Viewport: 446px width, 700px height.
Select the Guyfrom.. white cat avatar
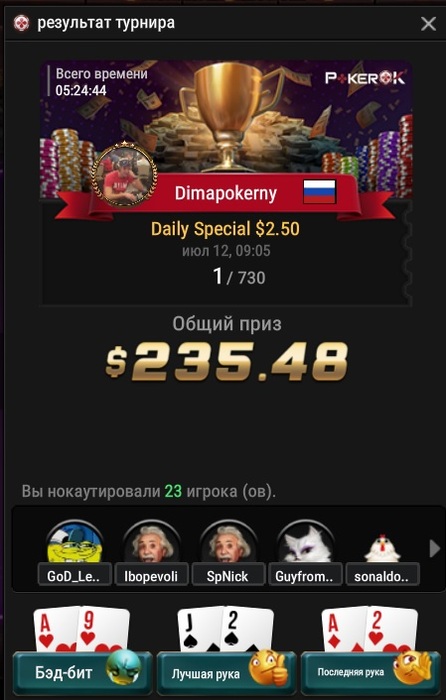tap(305, 542)
